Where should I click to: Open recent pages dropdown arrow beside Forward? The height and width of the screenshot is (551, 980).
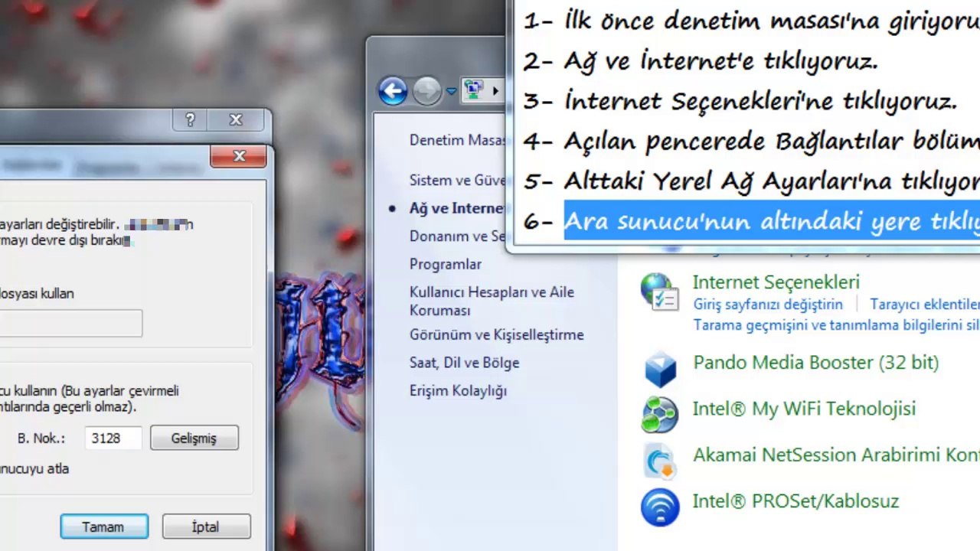[451, 92]
